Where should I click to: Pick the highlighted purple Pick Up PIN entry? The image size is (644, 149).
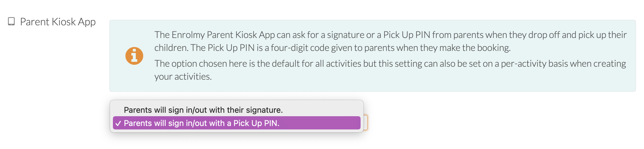236,123
